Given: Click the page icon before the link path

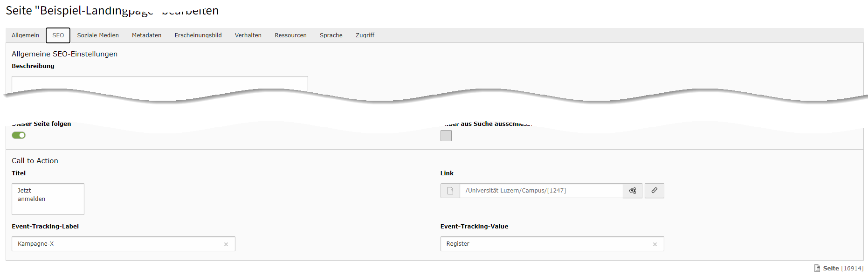Looking at the screenshot, I should [x=450, y=191].
